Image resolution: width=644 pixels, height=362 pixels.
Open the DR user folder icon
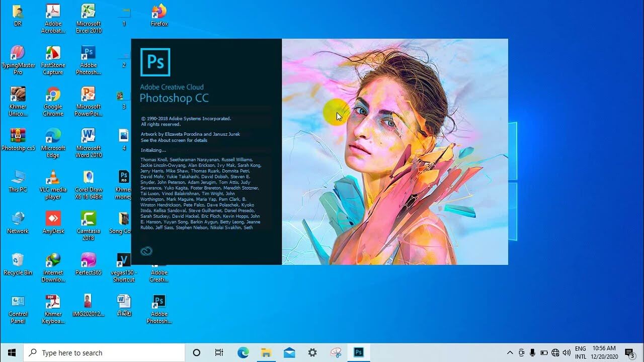click(x=18, y=16)
